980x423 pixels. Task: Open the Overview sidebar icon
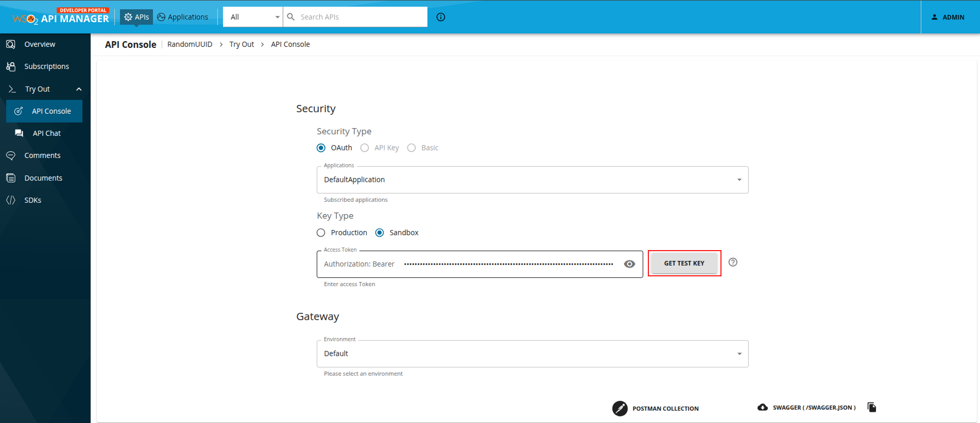click(11, 44)
